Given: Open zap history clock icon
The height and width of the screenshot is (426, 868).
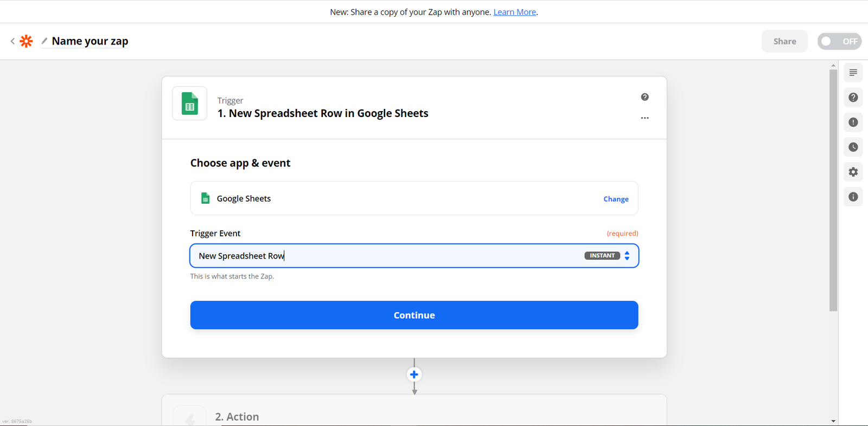Looking at the screenshot, I should (853, 147).
